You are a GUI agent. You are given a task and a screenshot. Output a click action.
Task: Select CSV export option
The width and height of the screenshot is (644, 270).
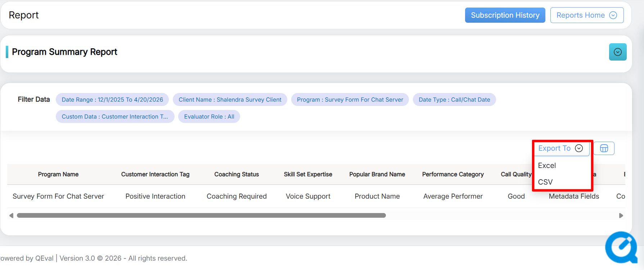pyautogui.click(x=545, y=182)
